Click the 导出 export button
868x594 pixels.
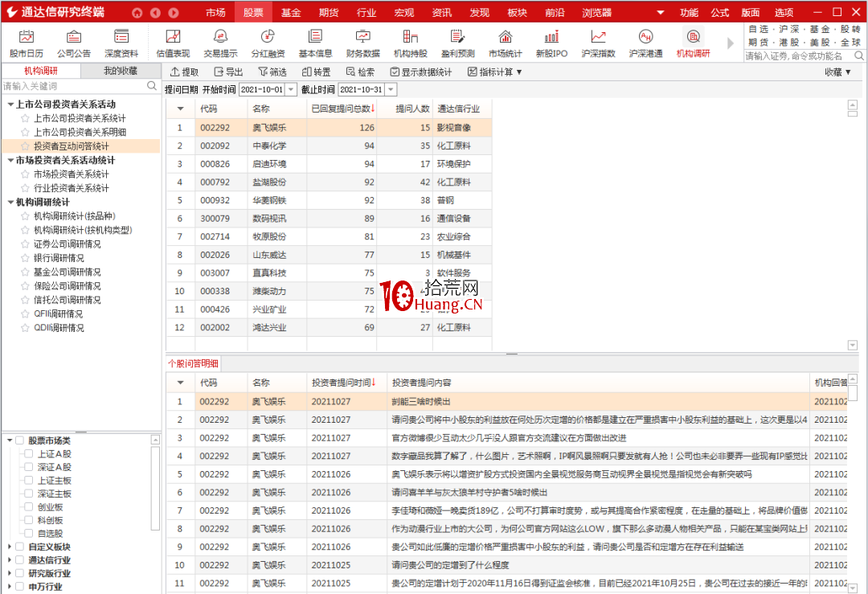coord(227,72)
